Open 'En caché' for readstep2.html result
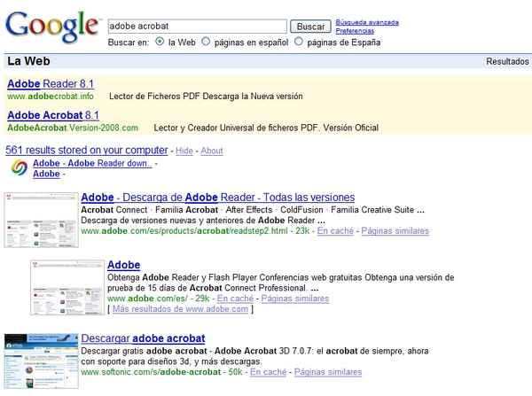Screen dimensions: 532x396 pos(335,231)
